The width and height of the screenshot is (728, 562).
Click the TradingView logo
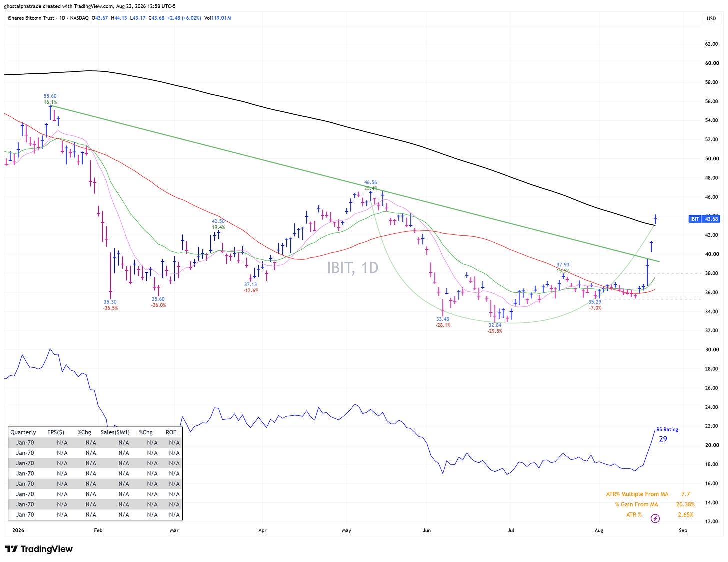pos(39,549)
